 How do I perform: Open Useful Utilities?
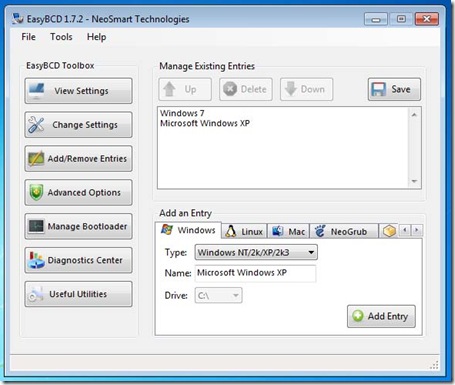[78, 294]
